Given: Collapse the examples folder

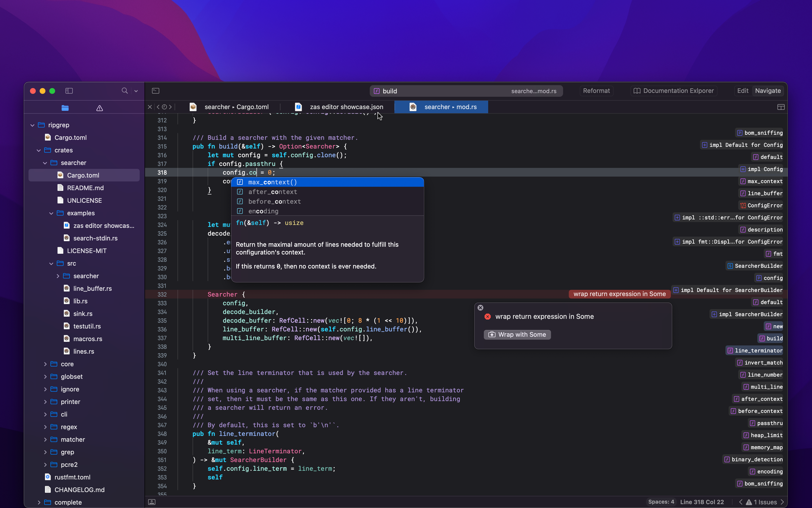Looking at the screenshot, I should click(51, 213).
